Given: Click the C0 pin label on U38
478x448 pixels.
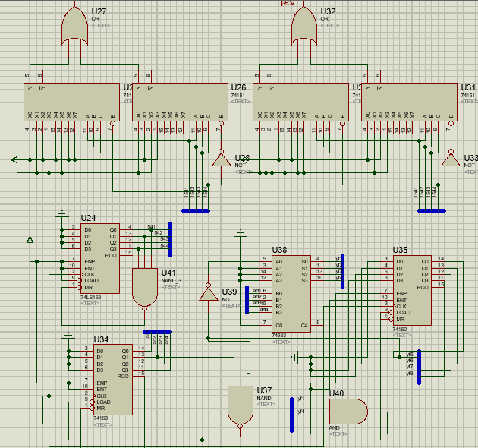Looking at the screenshot, I should tap(279, 325).
